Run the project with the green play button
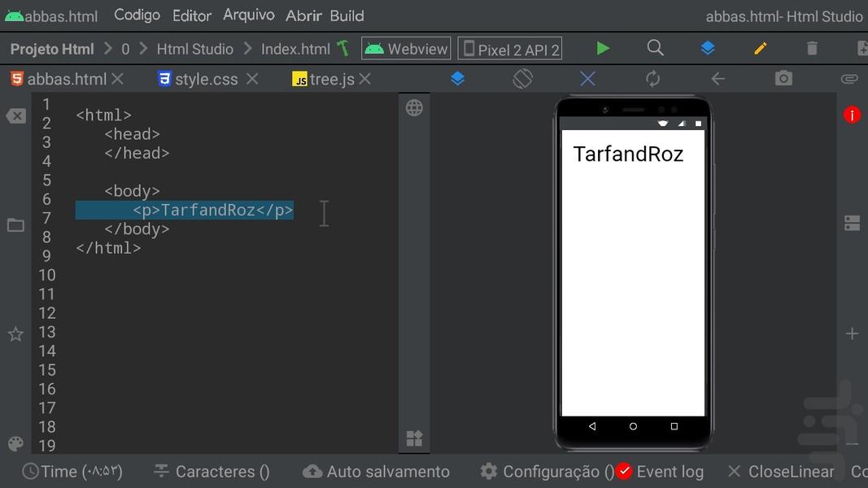 602,48
